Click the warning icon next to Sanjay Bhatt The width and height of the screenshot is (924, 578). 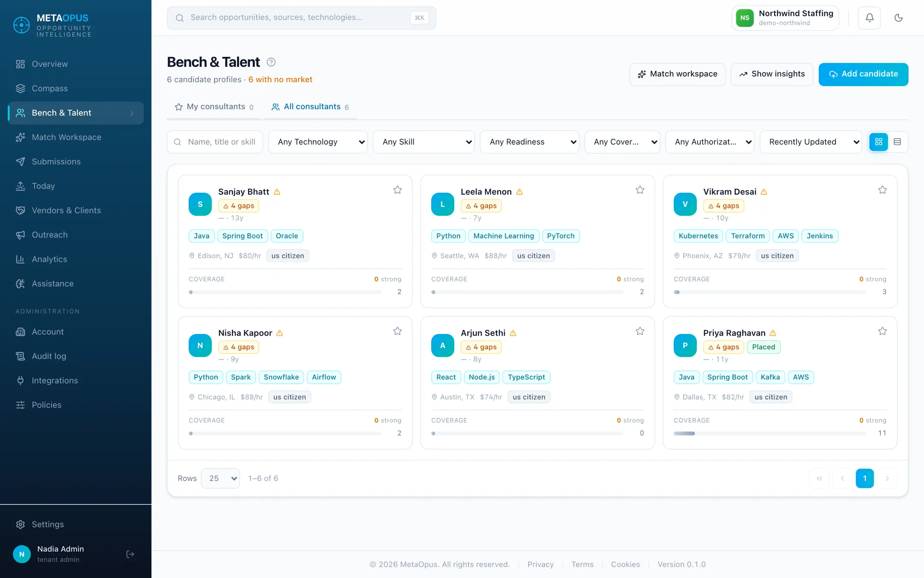pyautogui.click(x=277, y=192)
